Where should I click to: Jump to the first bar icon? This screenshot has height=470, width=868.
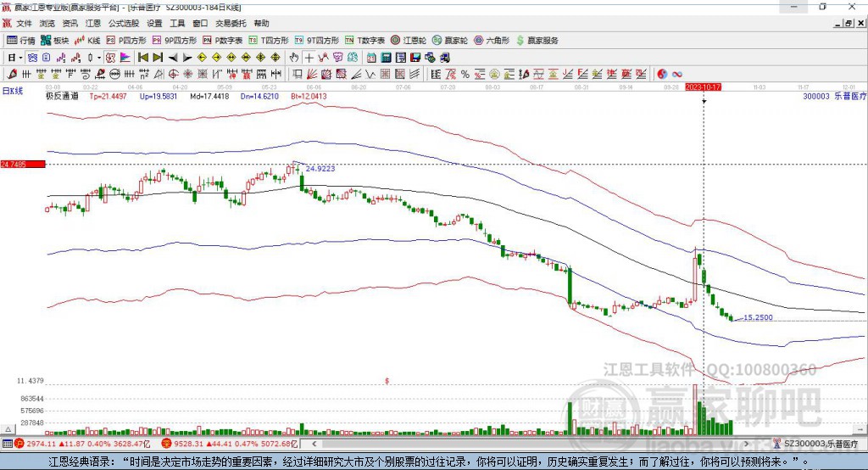[142, 58]
